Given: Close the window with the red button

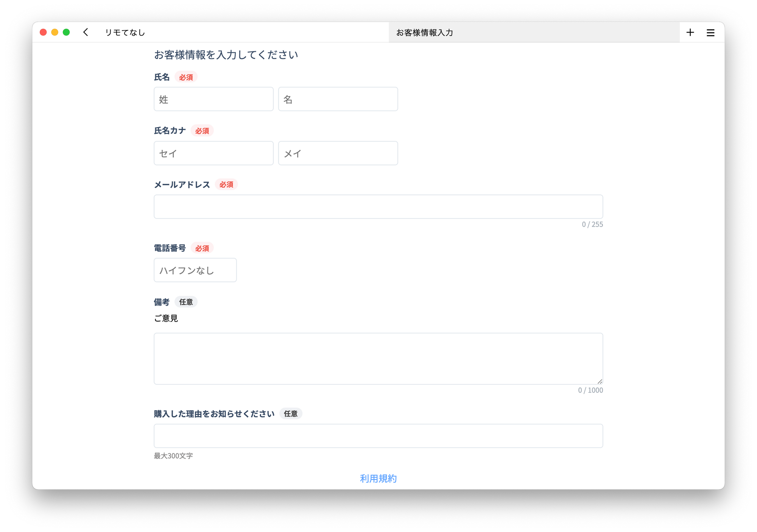Looking at the screenshot, I should (x=43, y=32).
